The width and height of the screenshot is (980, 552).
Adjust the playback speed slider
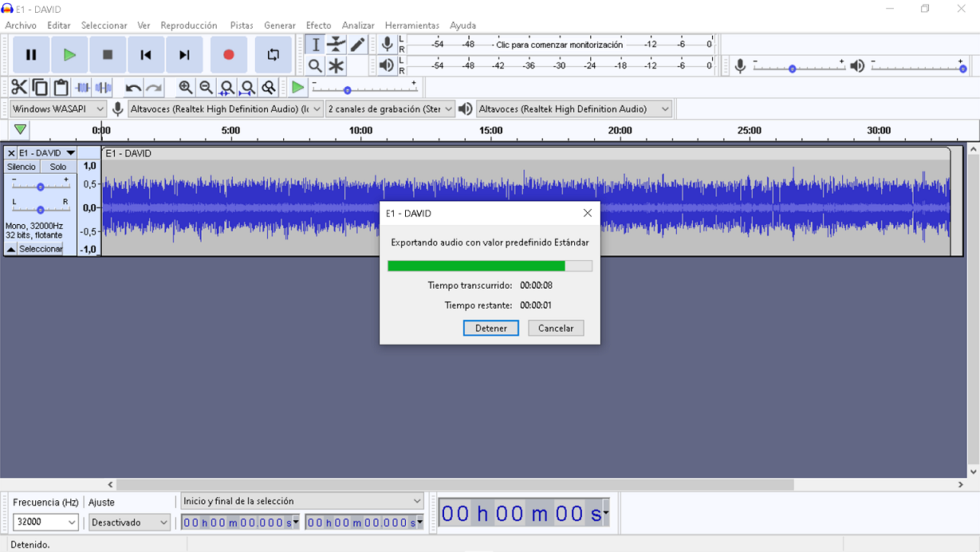tap(364, 88)
